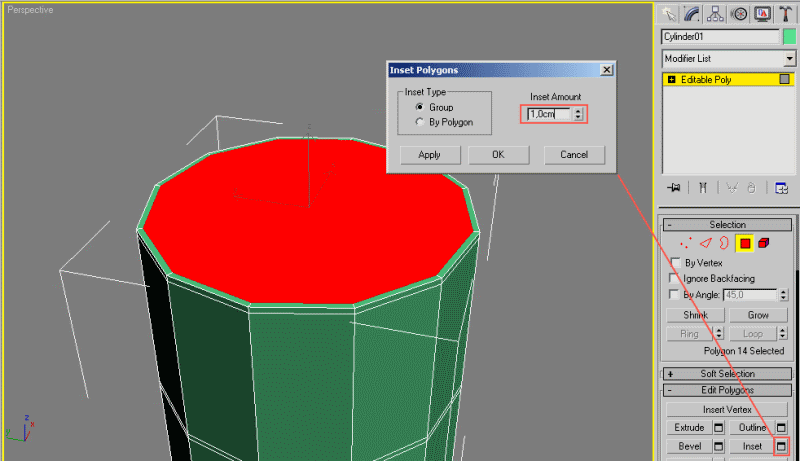This screenshot has width=800, height=461.
Task: Click the Insert Vertex button
Action: 727,409
